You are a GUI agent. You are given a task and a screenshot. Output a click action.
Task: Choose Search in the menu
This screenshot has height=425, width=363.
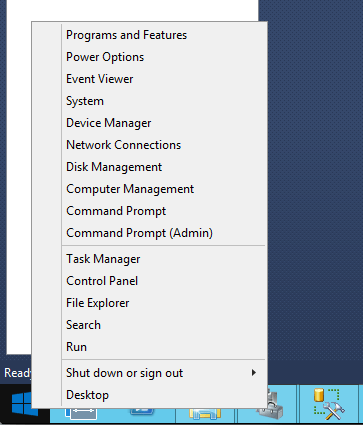click(83, 325)
